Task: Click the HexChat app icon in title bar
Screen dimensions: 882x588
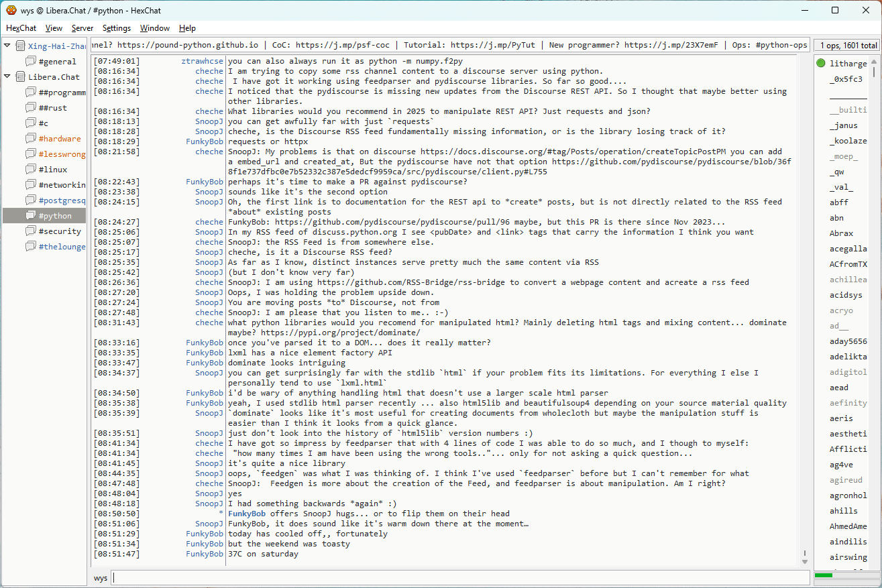Action: 11,10
